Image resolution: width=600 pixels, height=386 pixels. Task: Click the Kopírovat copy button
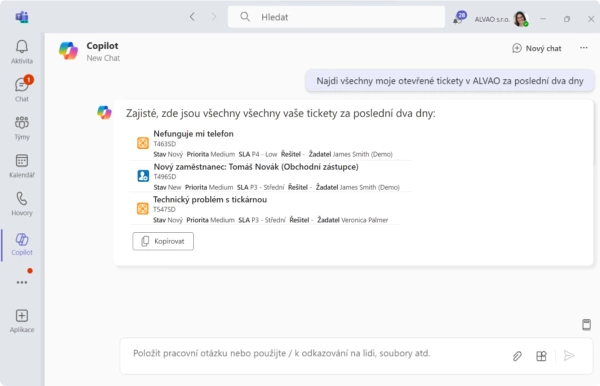163,241
